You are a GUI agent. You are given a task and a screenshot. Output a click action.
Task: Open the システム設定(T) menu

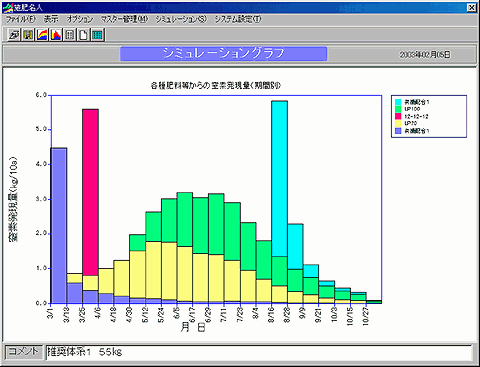click(238, 19)
